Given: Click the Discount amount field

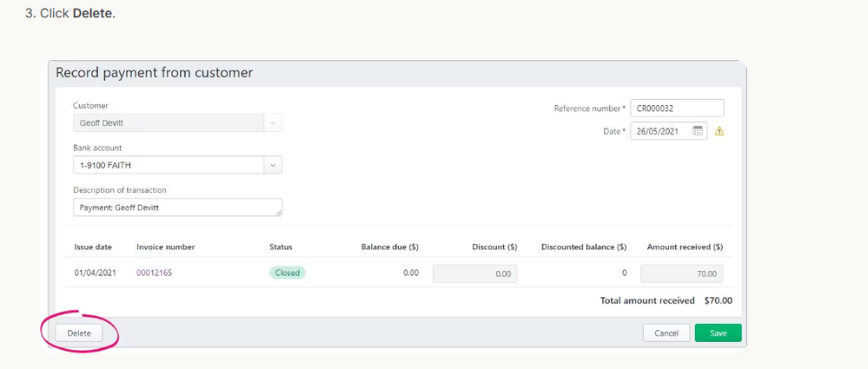Looking at the screenshot, I should (474, 273).
